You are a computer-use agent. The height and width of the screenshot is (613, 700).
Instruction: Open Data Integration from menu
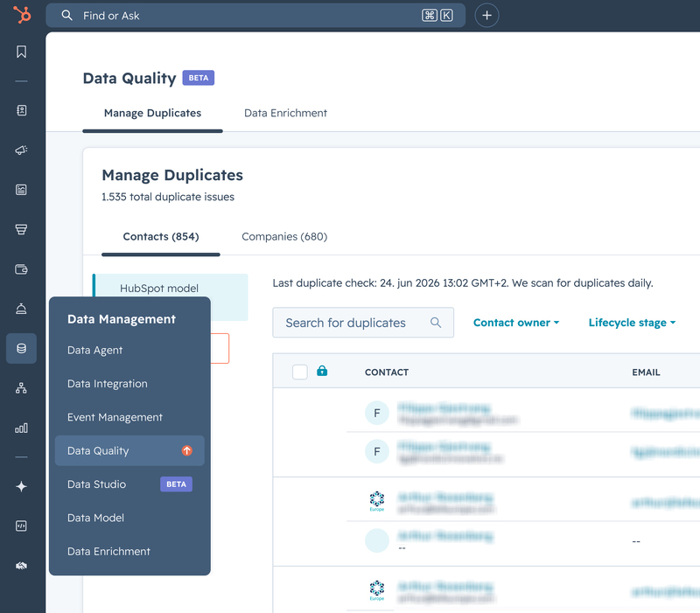[129, 384]
